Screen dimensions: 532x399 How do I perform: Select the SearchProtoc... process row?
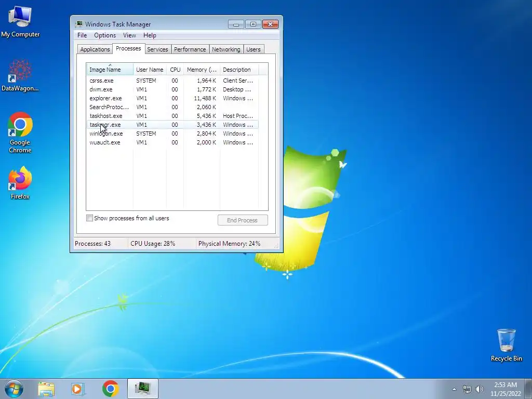(x=172, y=107)
